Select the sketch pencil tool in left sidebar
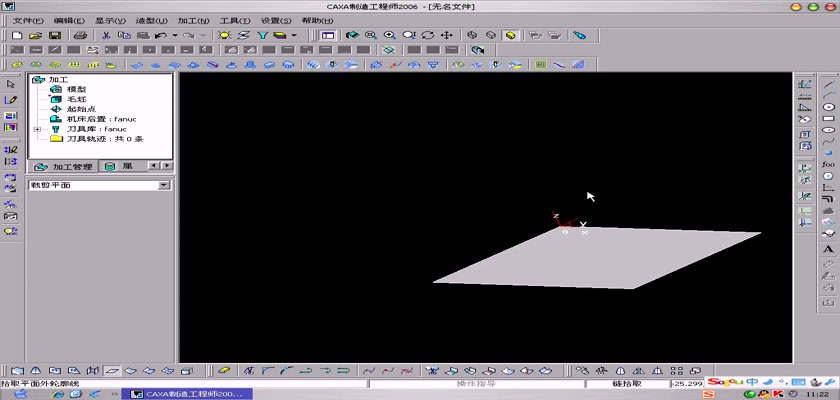This screenshot has width=840, height=400. (x=11, y=100)
